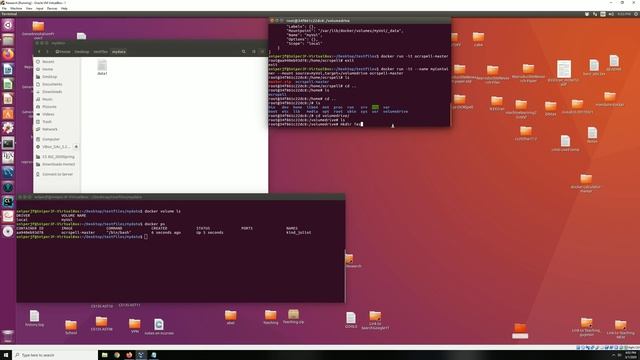Open the power cog in Ubuntu panel
This screenshot has height=360, width=640.
(x=636, y=14)
